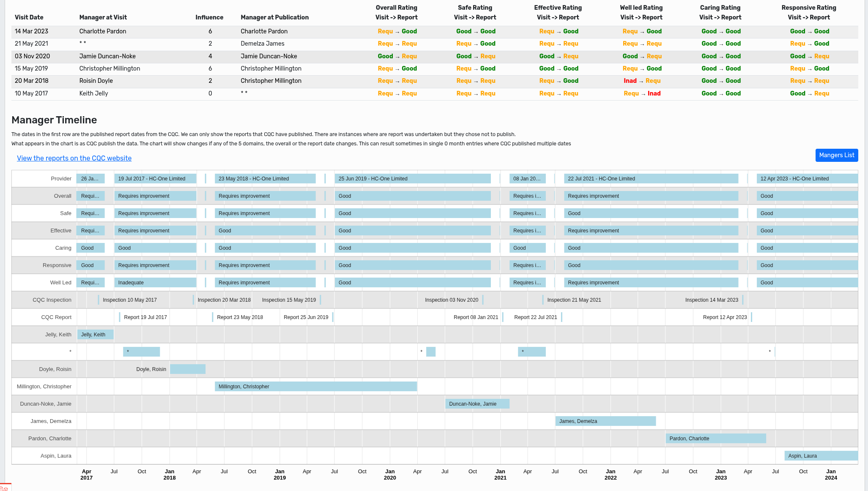Click the Influence column header
The image size is (868, 491).
(x=209, y=17)
